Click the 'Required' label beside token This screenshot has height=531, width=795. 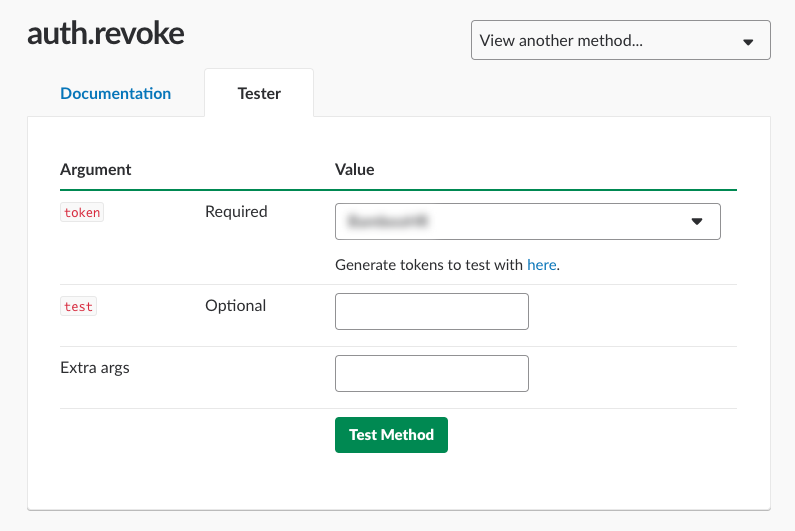[236, 211]
